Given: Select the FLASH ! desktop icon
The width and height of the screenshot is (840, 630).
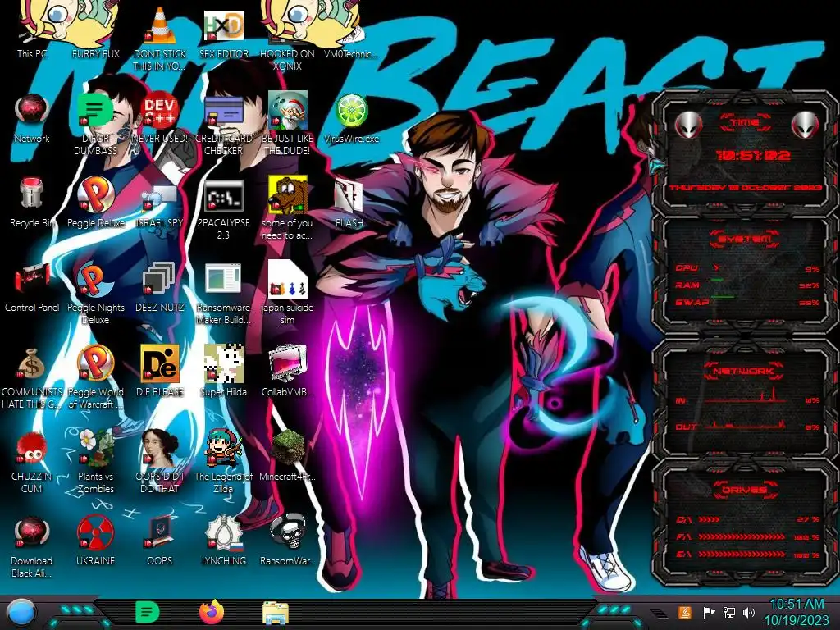Looking at the screenshot, I should [x=349, y=195].
